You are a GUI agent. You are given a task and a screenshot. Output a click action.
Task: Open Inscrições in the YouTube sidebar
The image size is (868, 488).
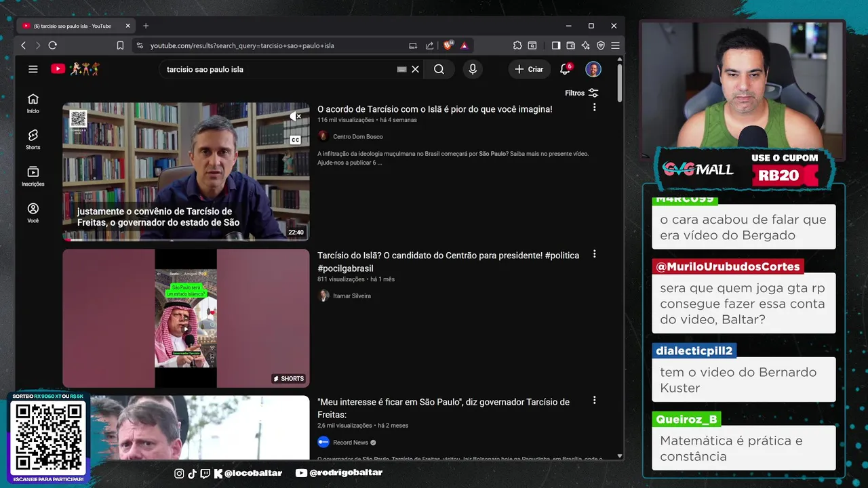click(x=33, y=176)
